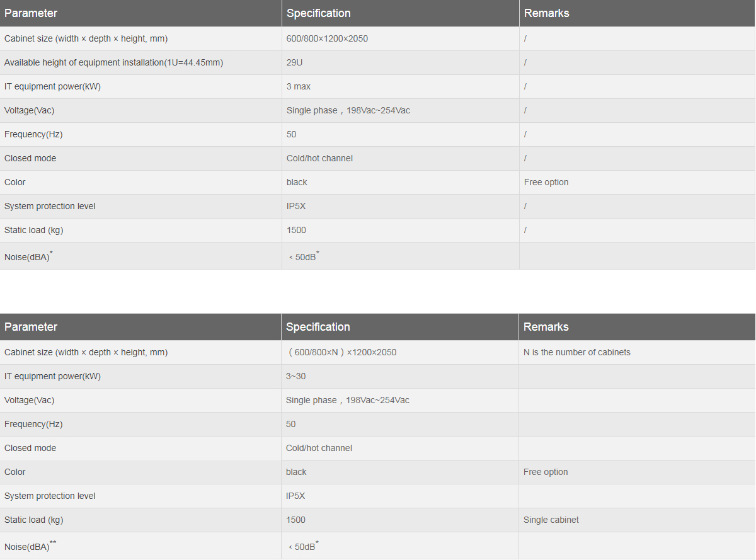Select the (600/800×N)×1200×2050 value

pos(342,352)
